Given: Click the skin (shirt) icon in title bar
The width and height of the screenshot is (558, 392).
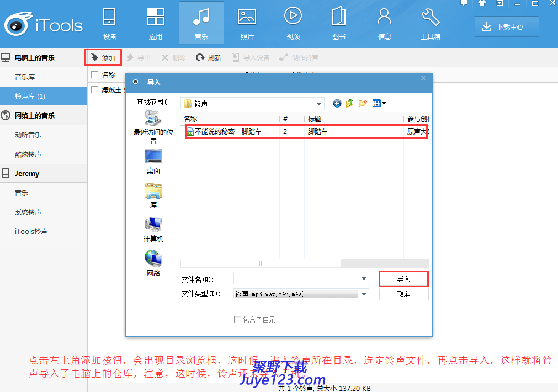Looking at the screenshot, I should coord(482,3).
